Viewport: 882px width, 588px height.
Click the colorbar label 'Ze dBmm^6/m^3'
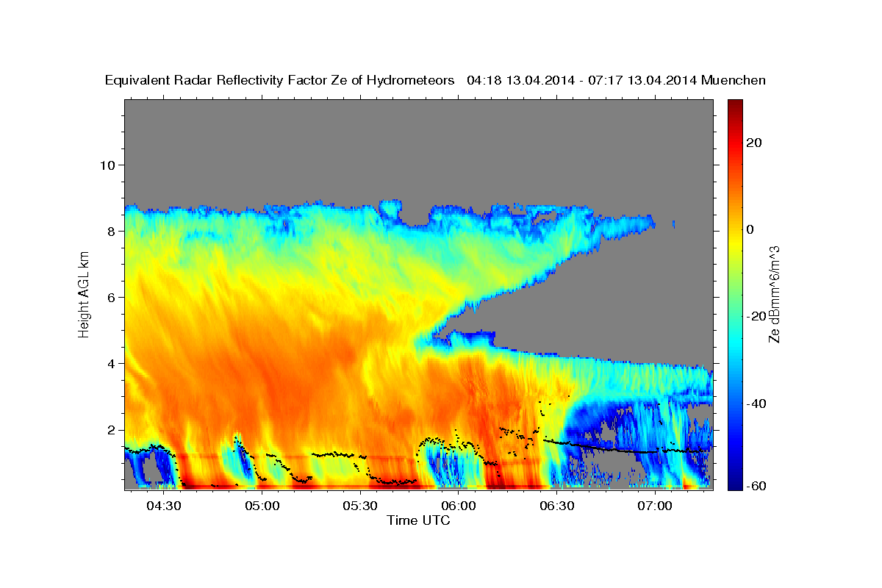click(774, 294)
